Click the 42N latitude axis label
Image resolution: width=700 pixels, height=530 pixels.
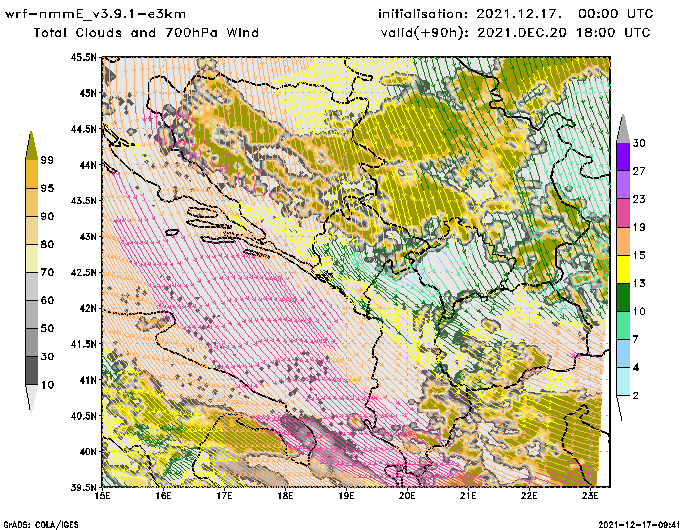(x=88, y=308)
